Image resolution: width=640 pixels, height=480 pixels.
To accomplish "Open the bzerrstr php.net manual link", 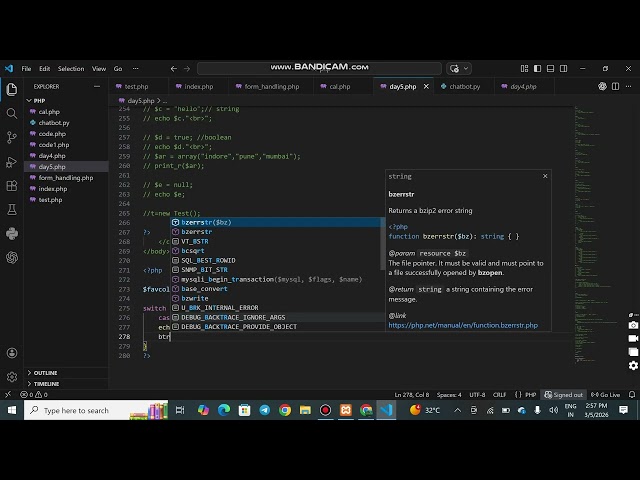I will click(463, 325).
